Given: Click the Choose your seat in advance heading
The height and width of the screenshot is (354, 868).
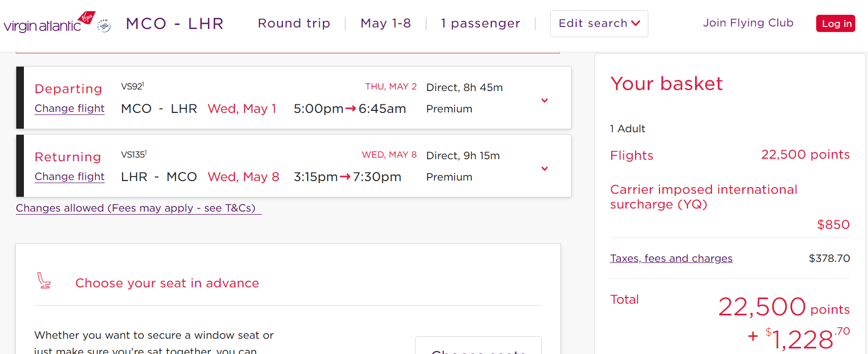Looking at the screenshot, I should pos(167,283).
